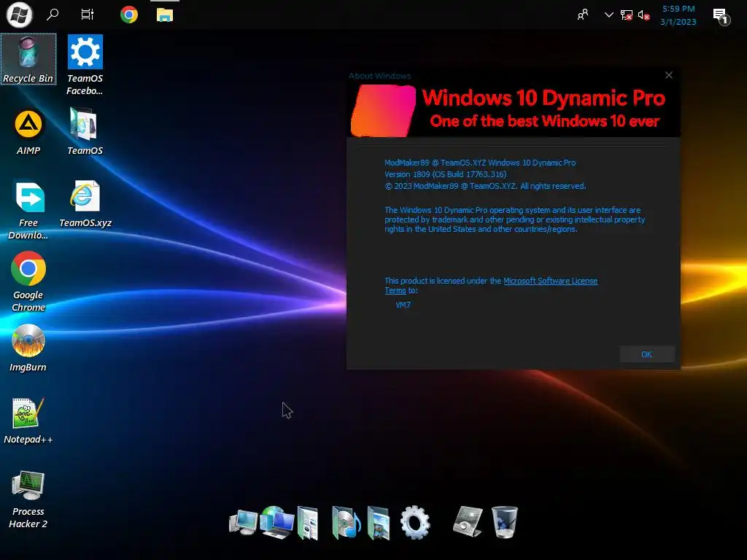Click the 3/1/2023 date in taskbar

(x=678, y=22)
